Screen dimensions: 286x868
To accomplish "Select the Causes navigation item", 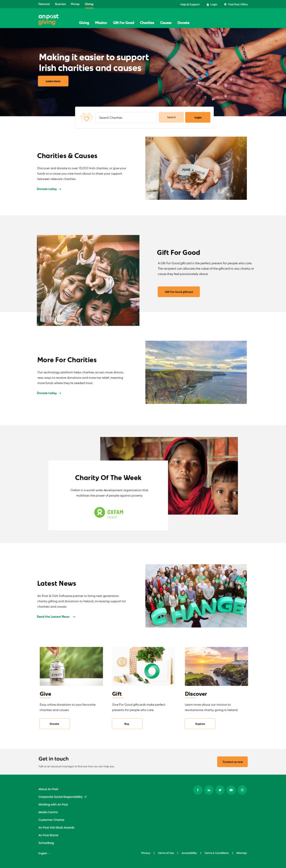I will point(166,23).
